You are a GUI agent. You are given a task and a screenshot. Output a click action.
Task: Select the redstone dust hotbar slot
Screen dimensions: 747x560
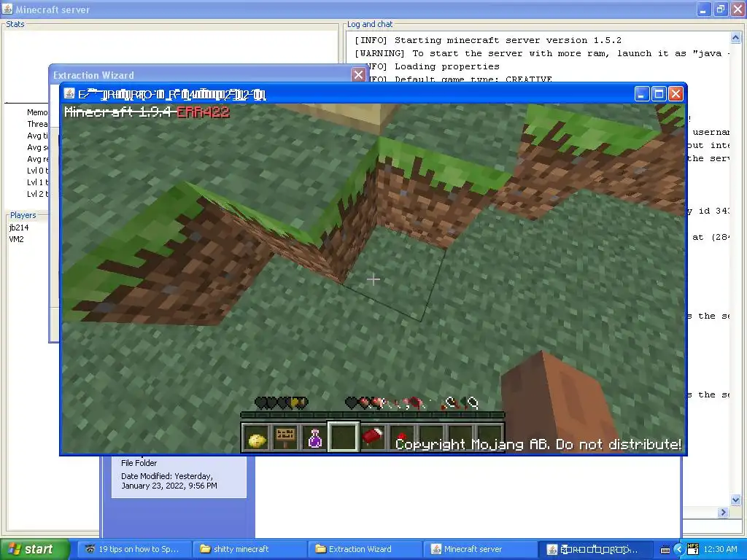click(x=402, y=437)
